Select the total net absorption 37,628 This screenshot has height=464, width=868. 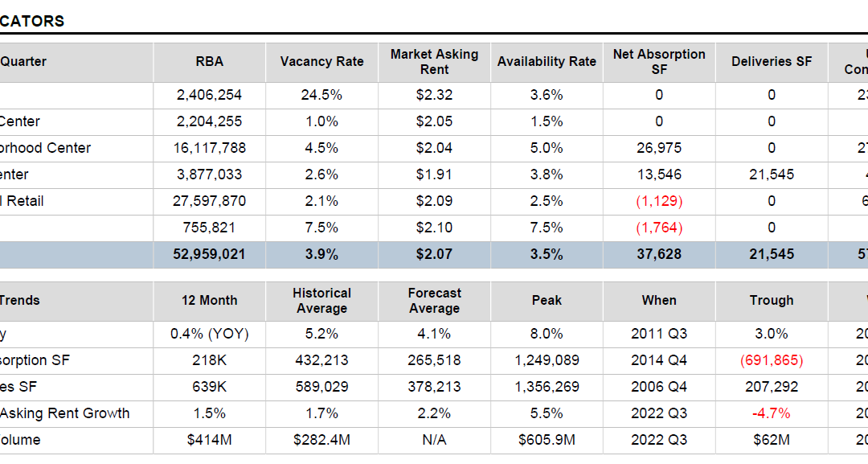(659, 254)
